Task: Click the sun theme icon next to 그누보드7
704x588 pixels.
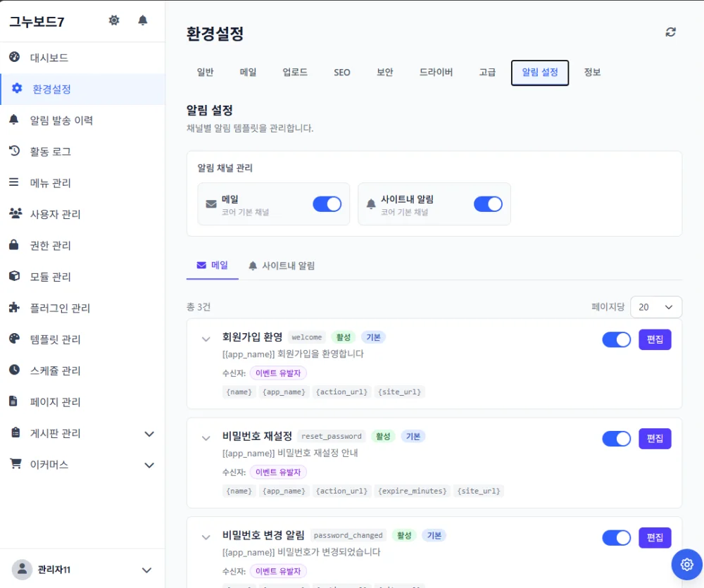Action: point(114,20)
